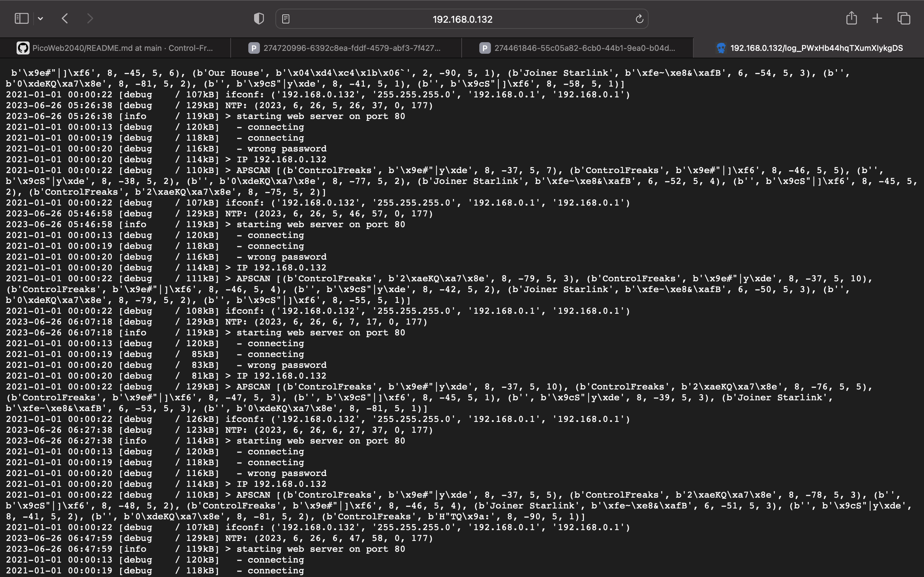
Task: Open a new tab with the plus button
Action: 877,18
